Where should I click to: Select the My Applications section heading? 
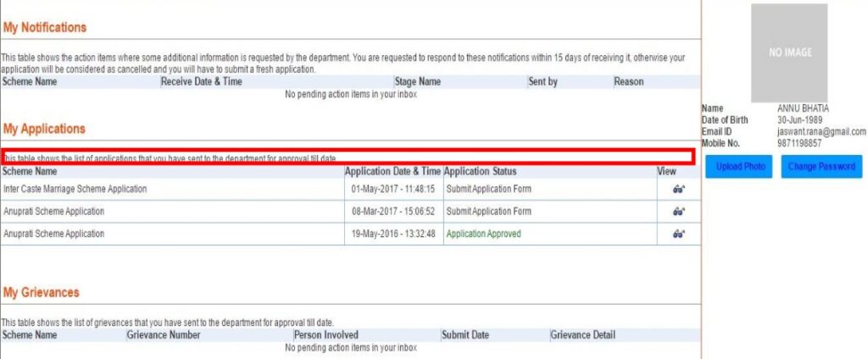[x=44, y=129]
